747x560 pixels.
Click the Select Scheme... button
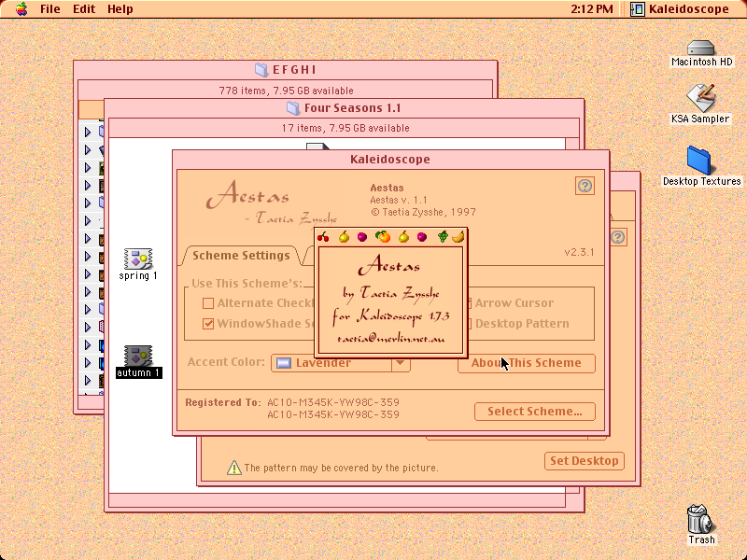[534, 412]
